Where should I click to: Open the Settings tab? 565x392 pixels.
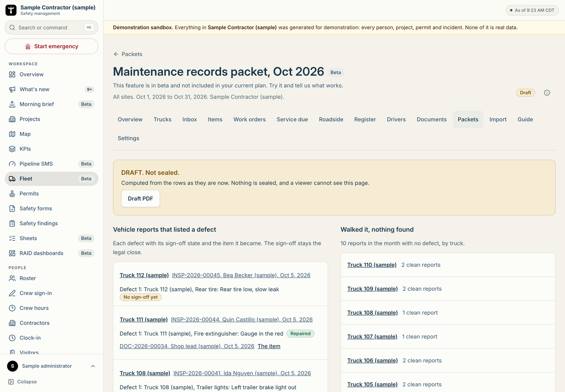click(128, 138)
